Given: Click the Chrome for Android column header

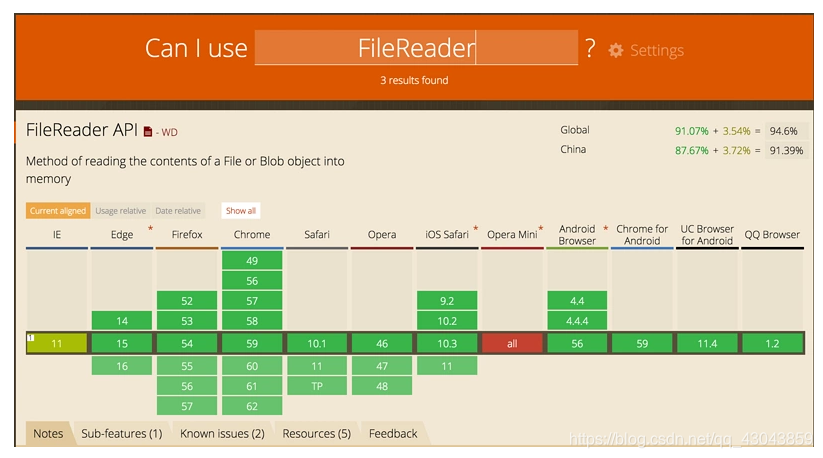Looking at the screenshot, I should coord(642,235).
